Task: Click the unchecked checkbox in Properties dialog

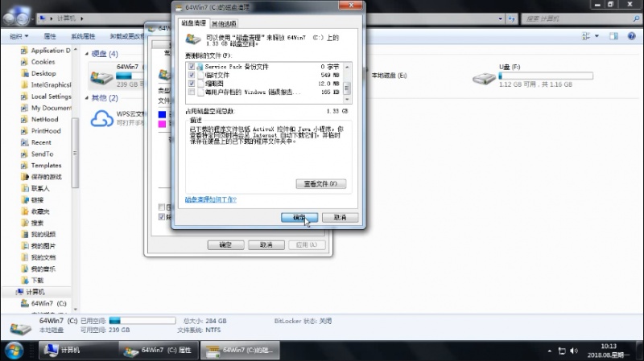Action: point(162,207)
